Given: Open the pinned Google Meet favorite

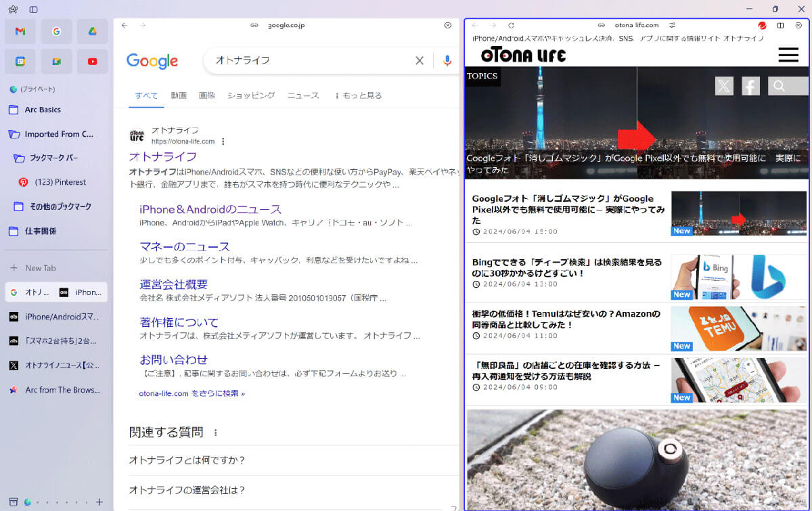Looking at the screenshot, I should click(56, 61).
